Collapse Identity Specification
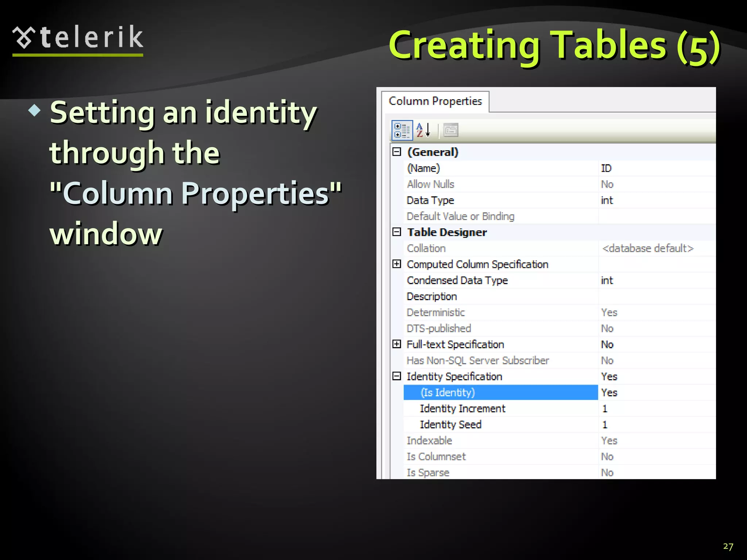 click(x=397, y=376)
